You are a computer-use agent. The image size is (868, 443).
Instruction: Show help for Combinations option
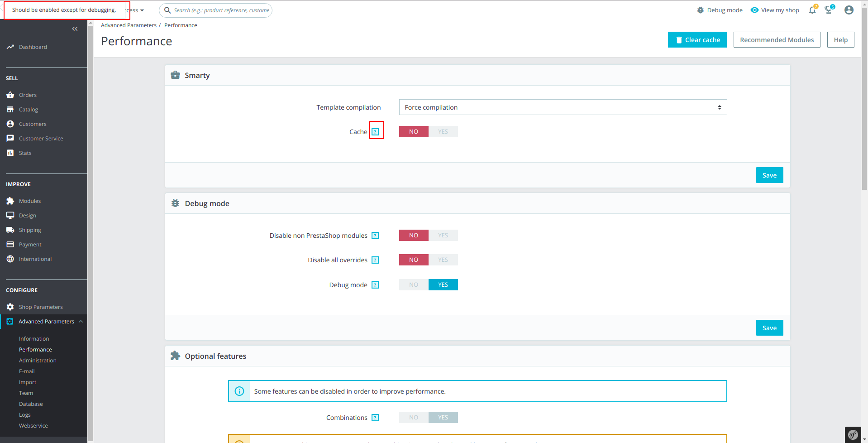[375, 418]
